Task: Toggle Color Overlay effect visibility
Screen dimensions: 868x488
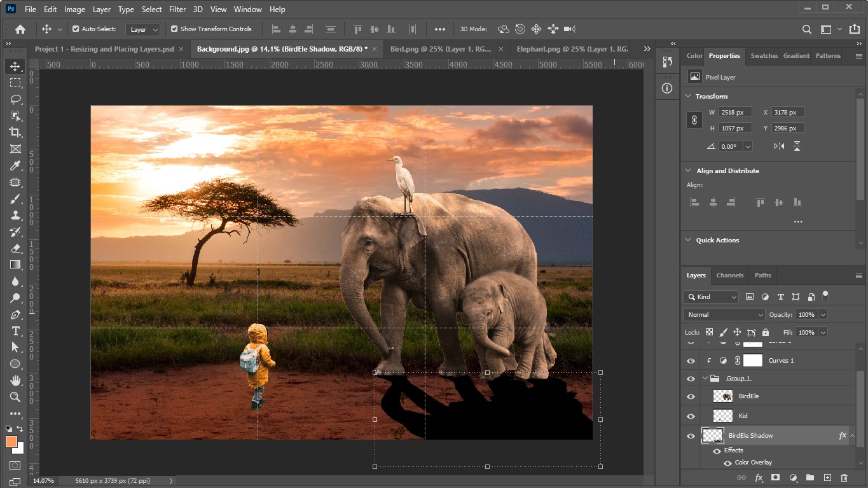Action: 727,463
